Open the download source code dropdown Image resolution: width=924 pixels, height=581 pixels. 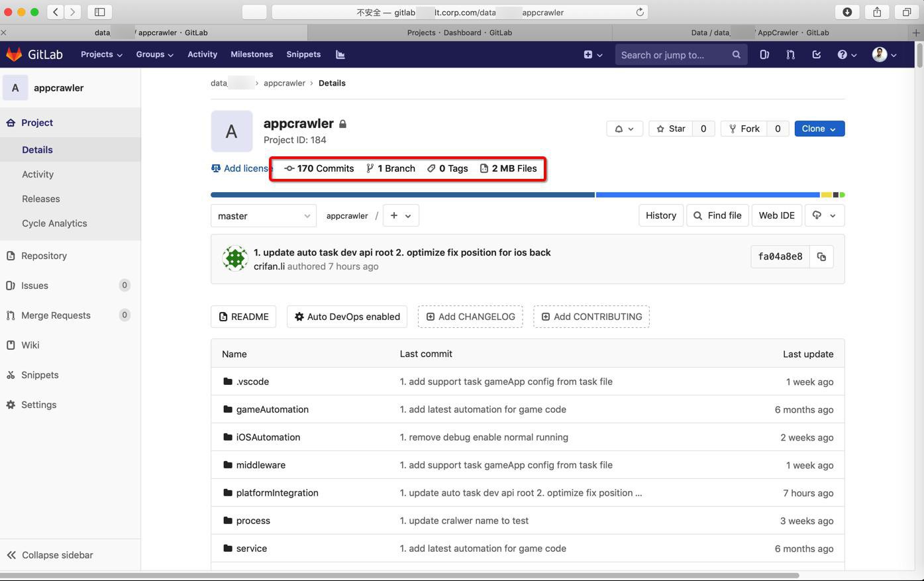click(x=825, y=215)
